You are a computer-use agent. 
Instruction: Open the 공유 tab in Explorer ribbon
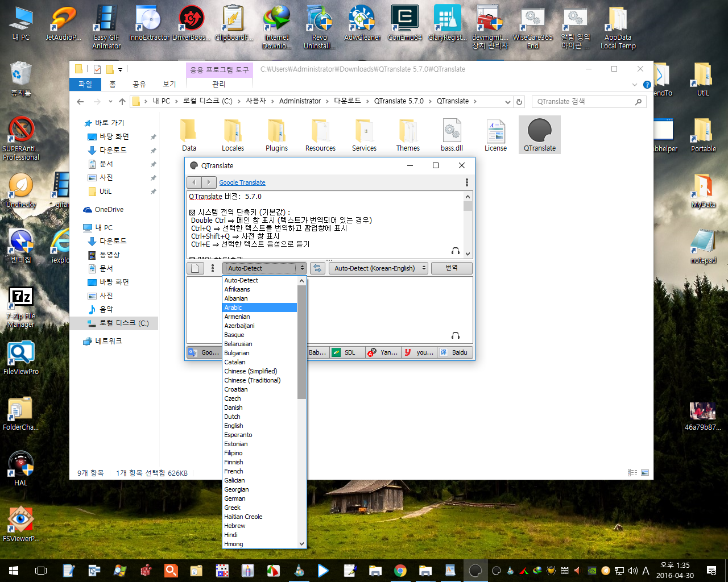coord(139,84)
